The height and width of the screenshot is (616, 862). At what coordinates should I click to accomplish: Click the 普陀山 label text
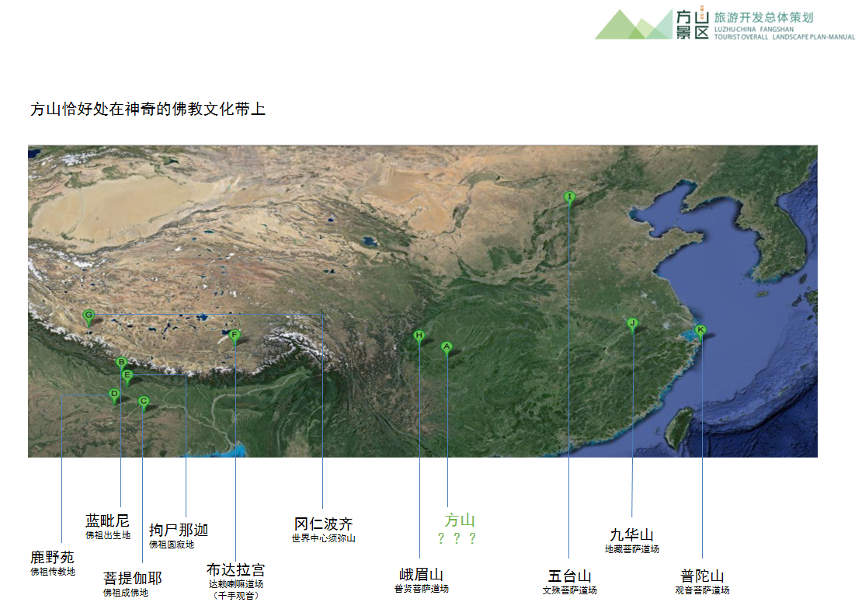[702, 576]
